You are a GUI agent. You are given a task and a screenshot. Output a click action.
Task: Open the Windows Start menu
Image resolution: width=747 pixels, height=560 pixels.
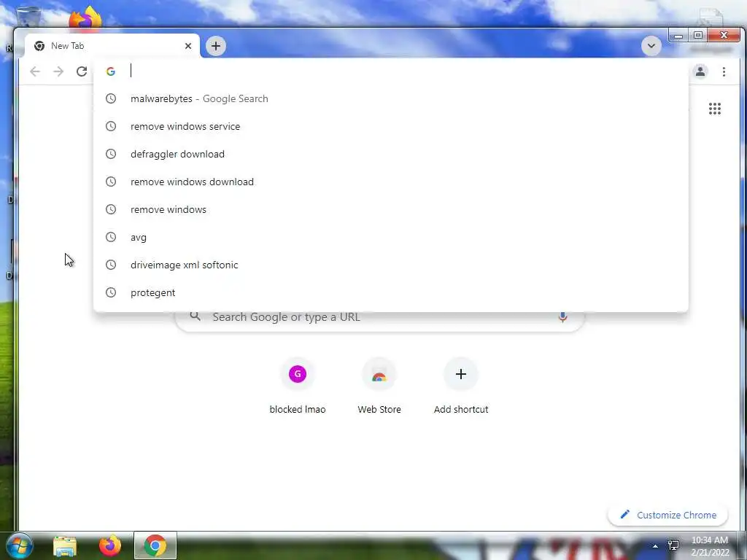pos(20,545)
